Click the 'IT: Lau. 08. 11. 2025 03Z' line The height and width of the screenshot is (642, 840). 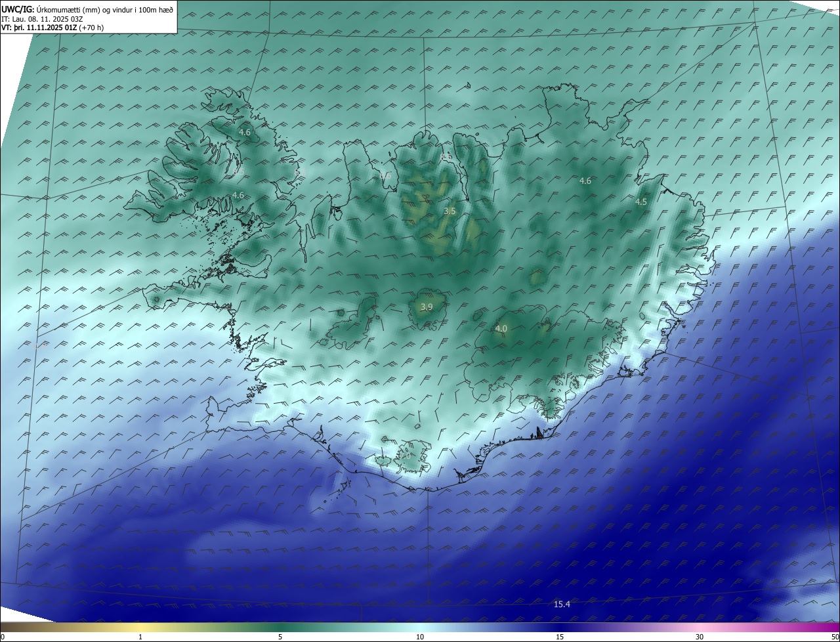(x=42, y=18)
